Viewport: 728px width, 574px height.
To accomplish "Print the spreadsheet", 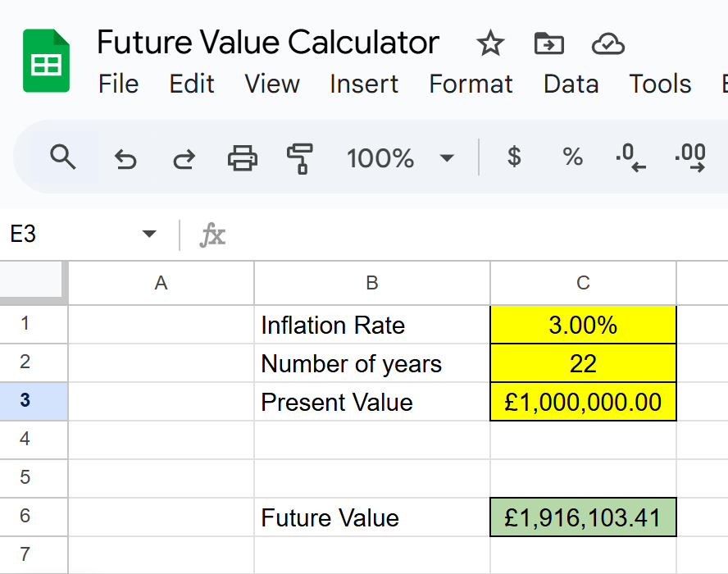I will click(x=243, y=157).
